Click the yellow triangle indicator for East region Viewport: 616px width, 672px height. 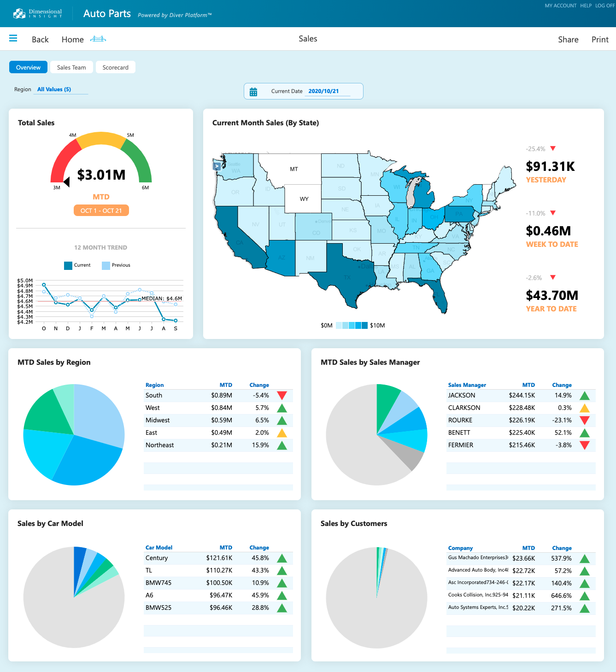coord(282,432)
